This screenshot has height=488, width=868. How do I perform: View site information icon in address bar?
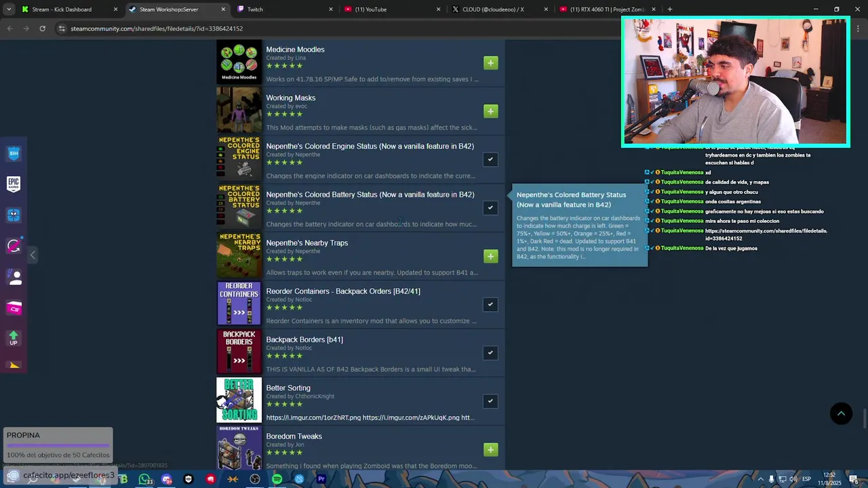tap(62, 28)
